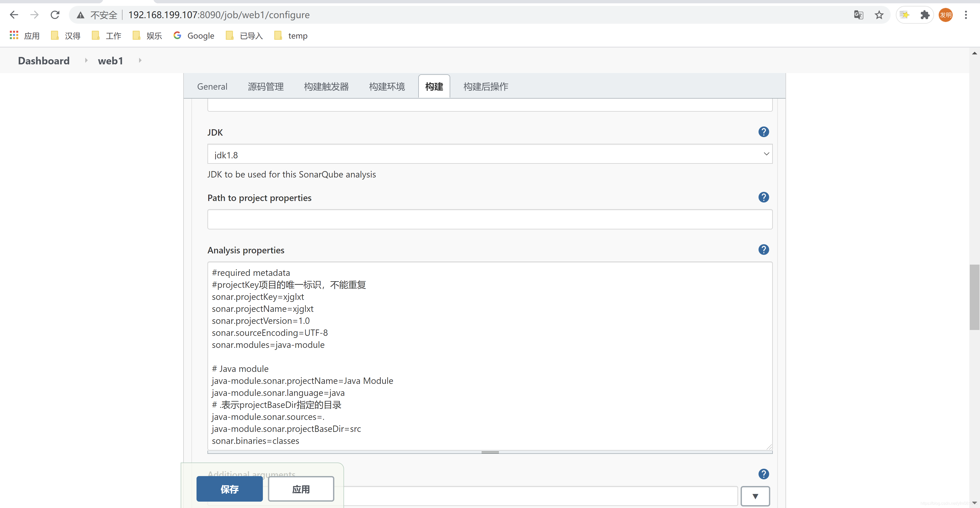Open the temp bookmark folder

pos(291,36)
